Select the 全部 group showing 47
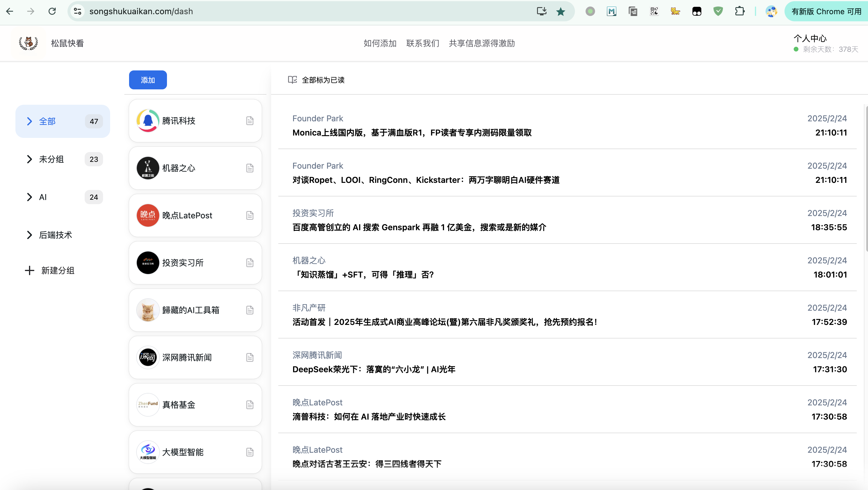The image size is (868, 490). click(63, 121)
